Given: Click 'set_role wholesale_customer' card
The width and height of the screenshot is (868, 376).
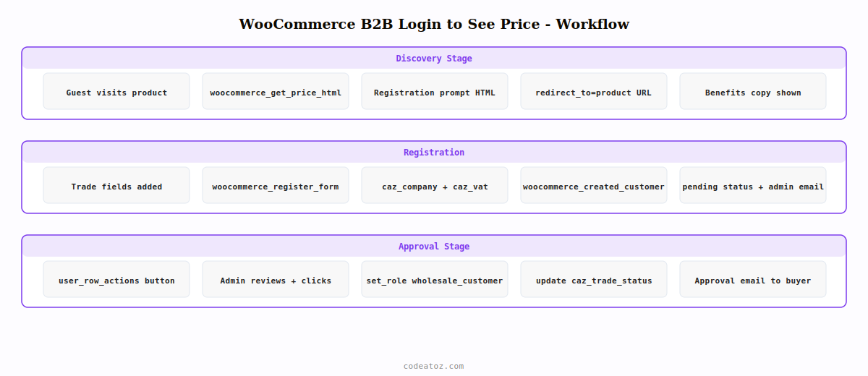Looking at the screenshot, I should click(x=435, y=279).
